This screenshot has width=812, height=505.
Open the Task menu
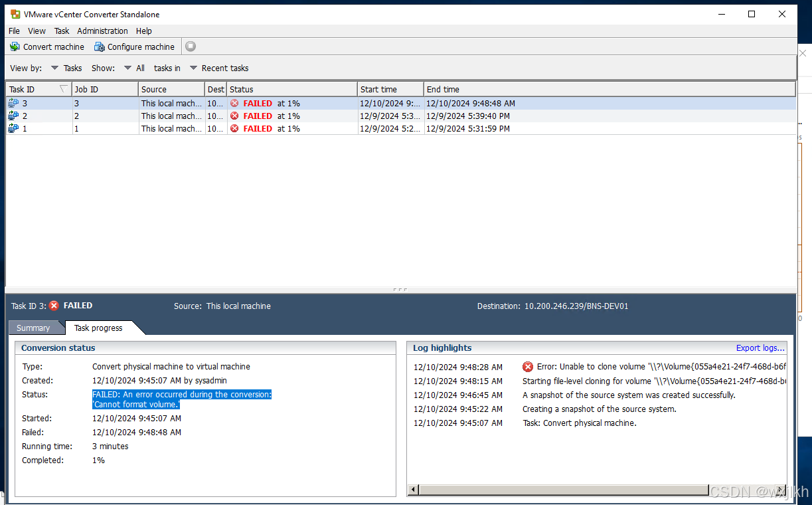(61, 31)
